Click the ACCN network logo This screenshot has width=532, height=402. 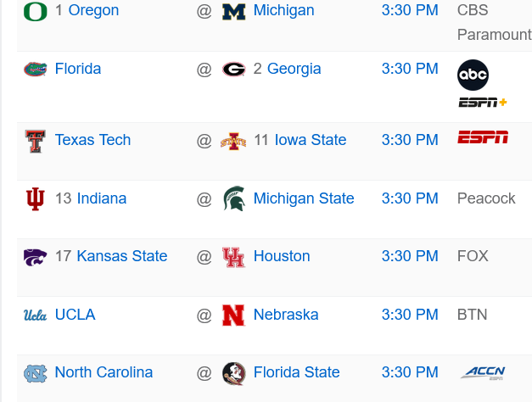point(484,372)
